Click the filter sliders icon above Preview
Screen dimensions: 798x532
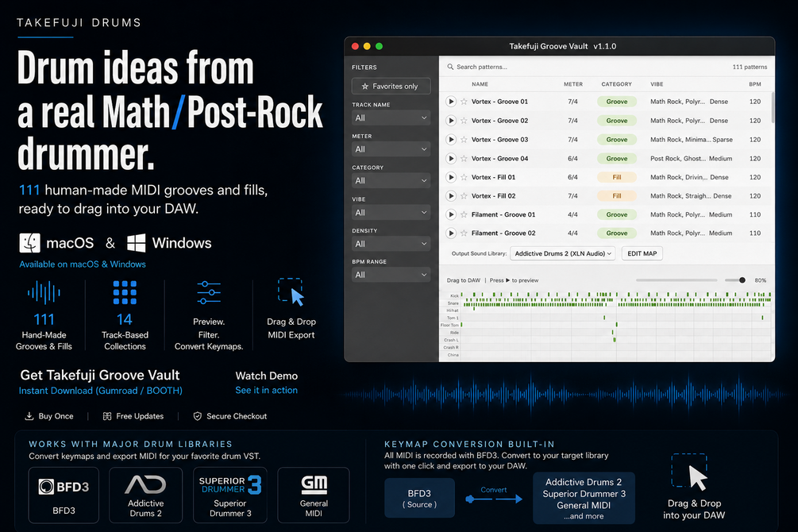click(209, 293)
